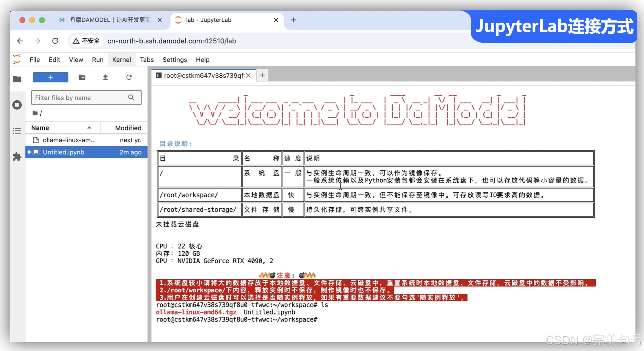
Task: Click the GPU NVIDIA GeForce RTX 4090 line
Action: [x=214, y=261]
